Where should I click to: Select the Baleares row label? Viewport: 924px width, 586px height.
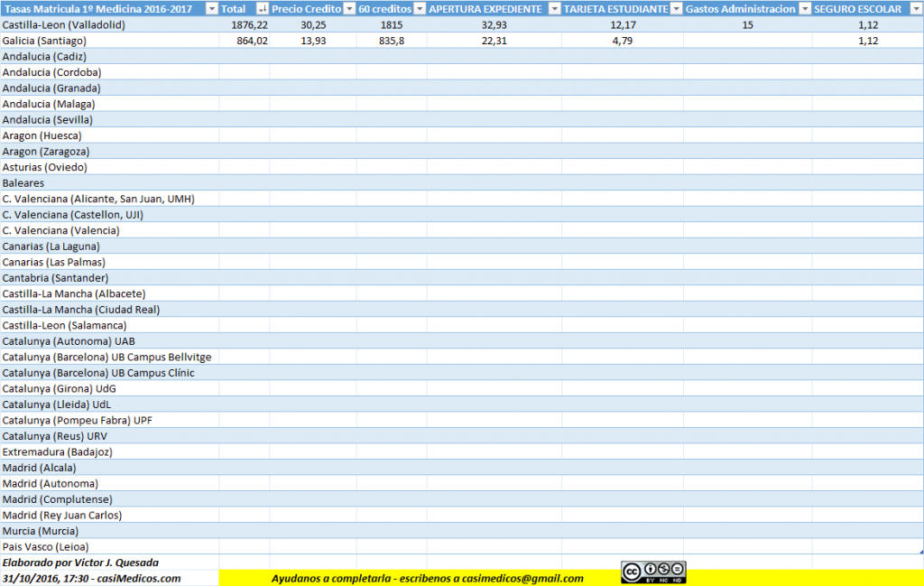tap(23, 183)
